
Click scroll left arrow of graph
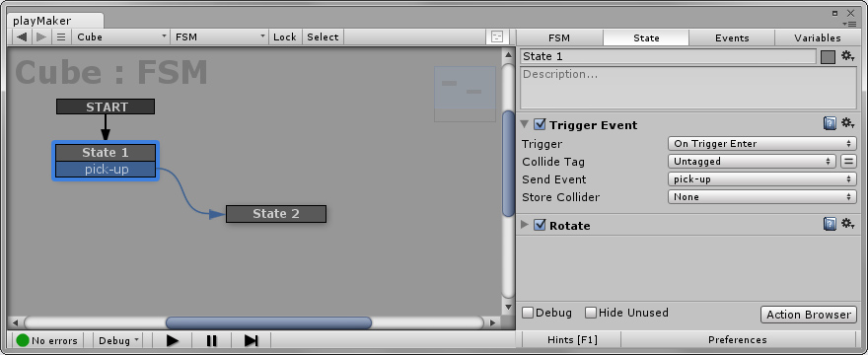pyautogui.click(x=15, y=322)
